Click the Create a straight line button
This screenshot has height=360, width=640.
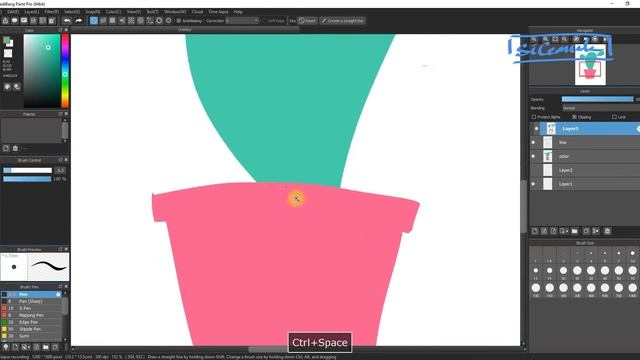[342, 20]
